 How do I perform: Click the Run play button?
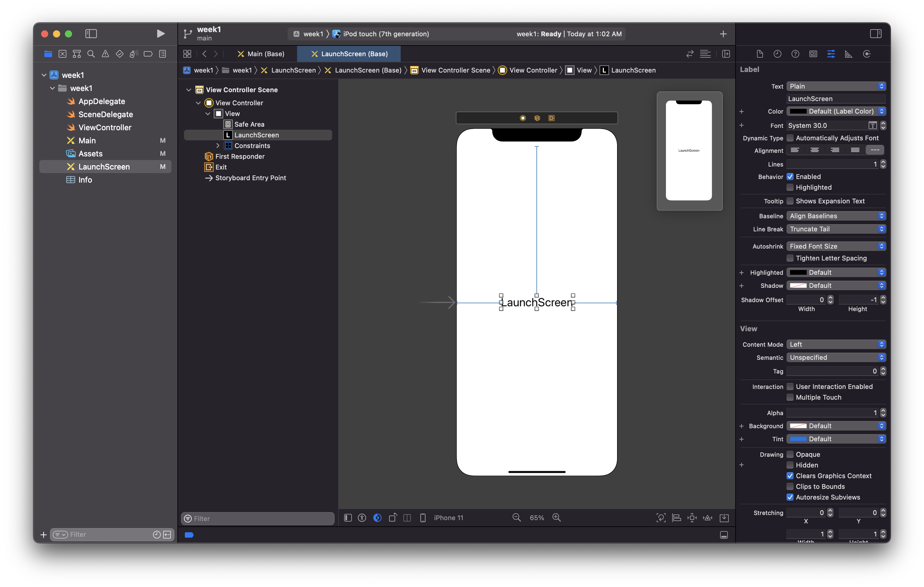161,34
